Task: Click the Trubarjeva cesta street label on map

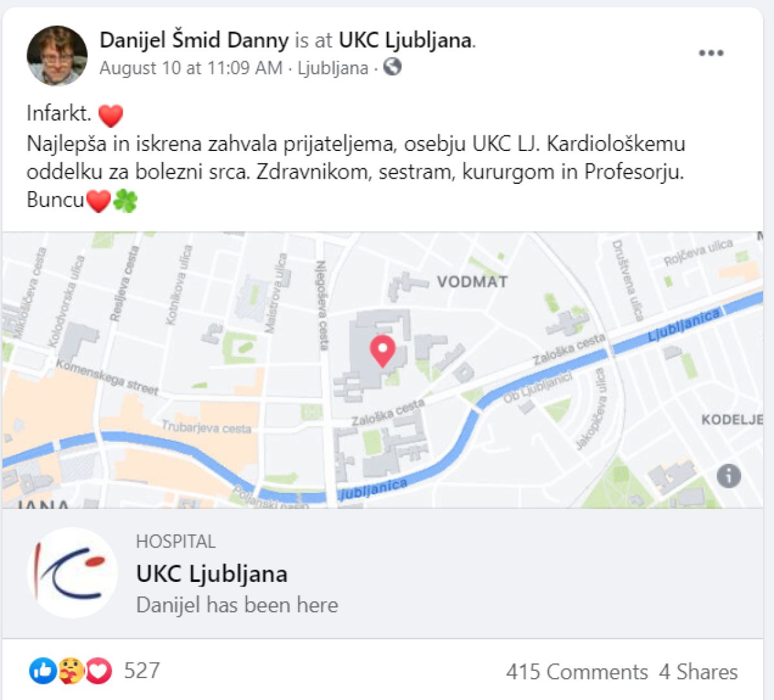Action: 206,427
